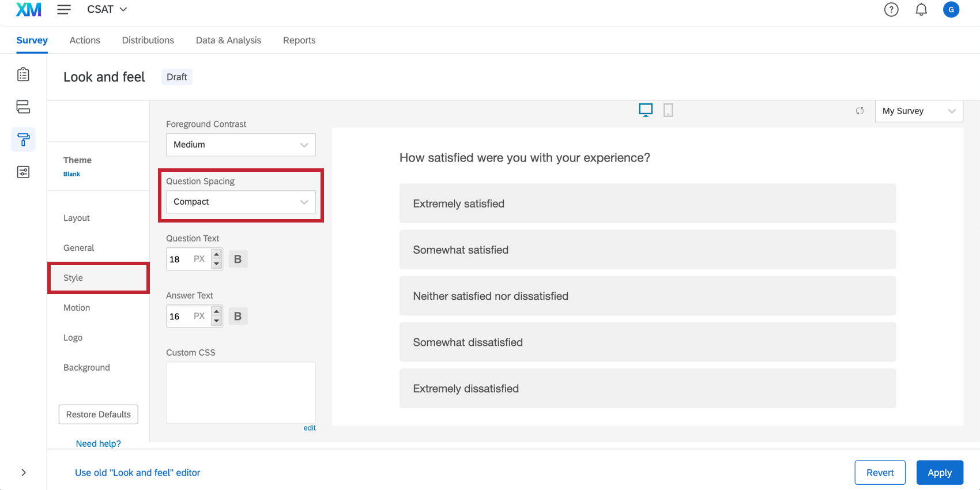
Task: Switch to the Data & Analysis tab
Action: (228, 40)
